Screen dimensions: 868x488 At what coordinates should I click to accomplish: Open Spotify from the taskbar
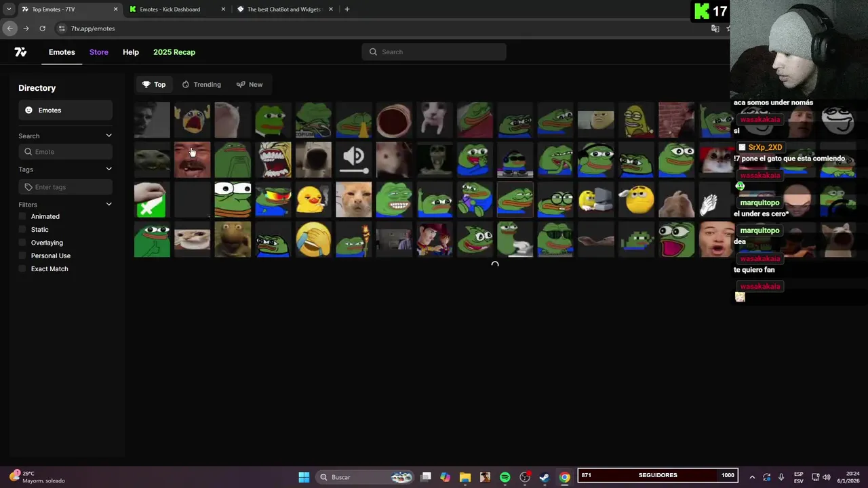[x=505, y=477]
